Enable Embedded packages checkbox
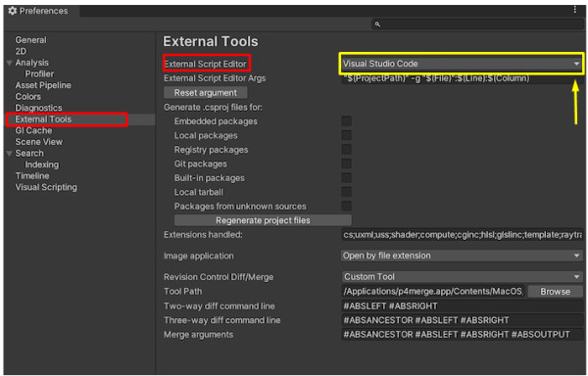 coord(347,121)
